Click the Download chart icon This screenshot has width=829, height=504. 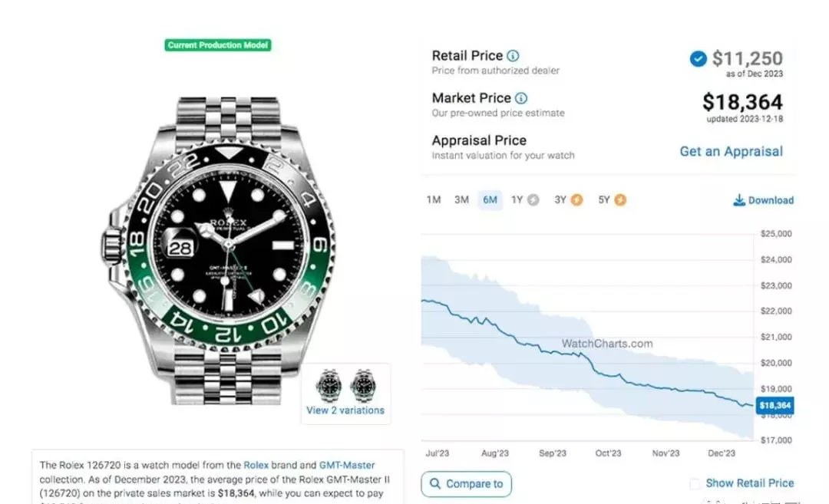(x=738, y=199)
